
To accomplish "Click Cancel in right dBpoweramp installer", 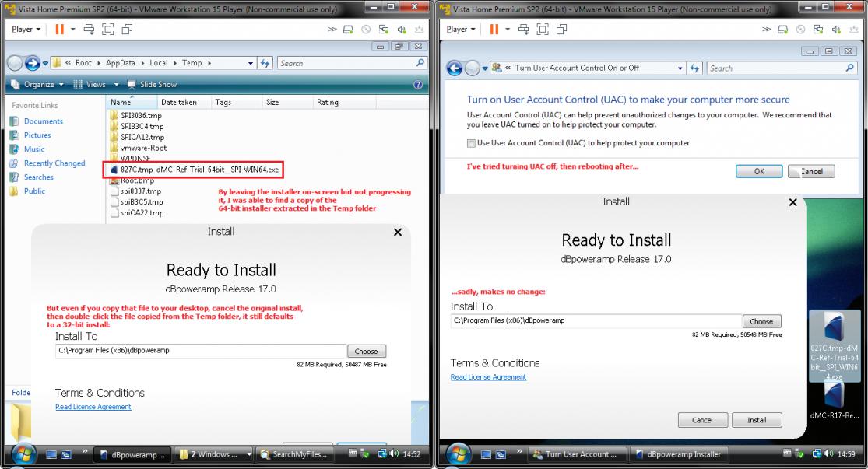I will (x=702, y=420).
